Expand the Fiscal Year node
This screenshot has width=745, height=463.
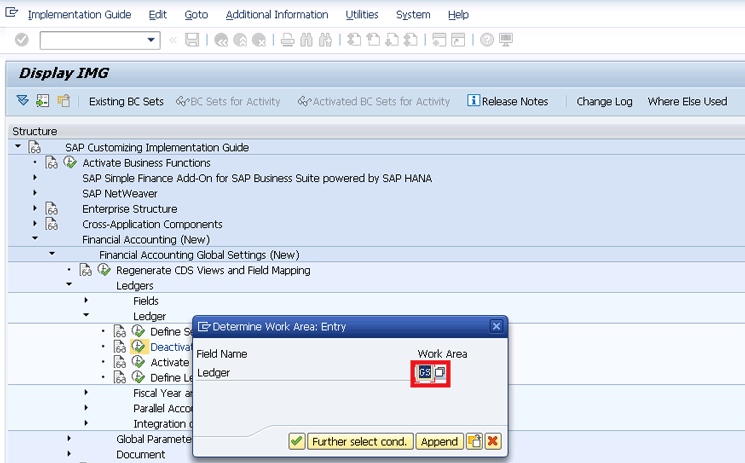point(86,392)
